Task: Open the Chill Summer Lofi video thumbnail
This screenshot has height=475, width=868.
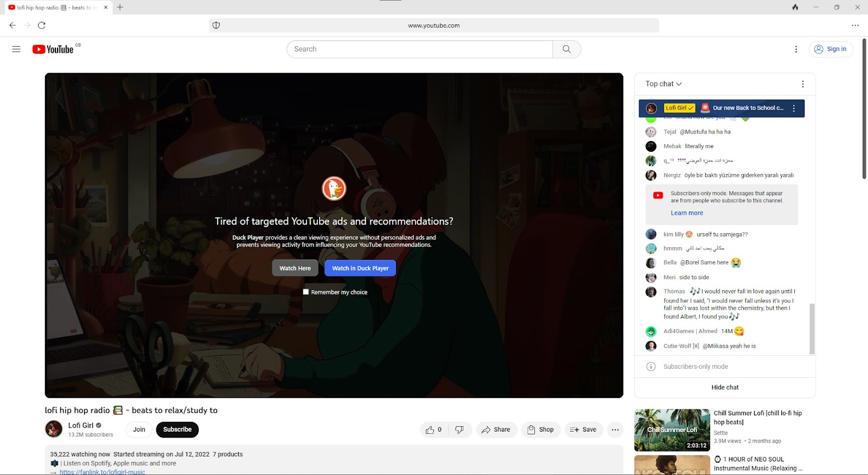Action: click(x=672, y=430)
